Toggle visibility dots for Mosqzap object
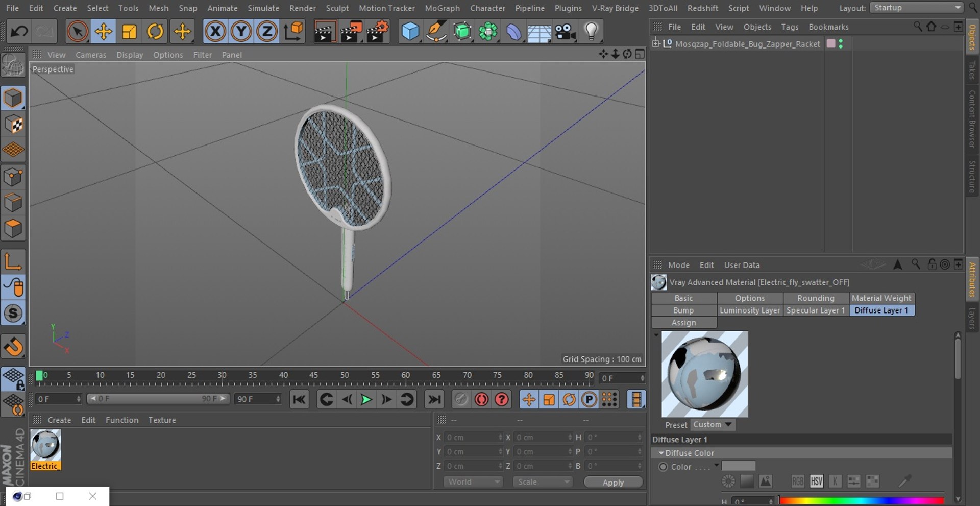Viewport: 980px width, 506px height. [841, 44]
